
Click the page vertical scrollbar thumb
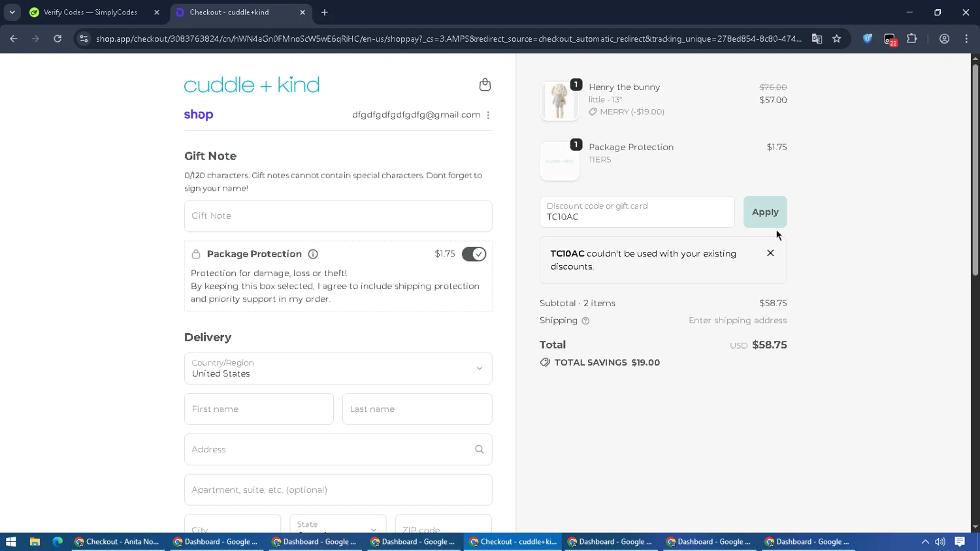[975, 170]
